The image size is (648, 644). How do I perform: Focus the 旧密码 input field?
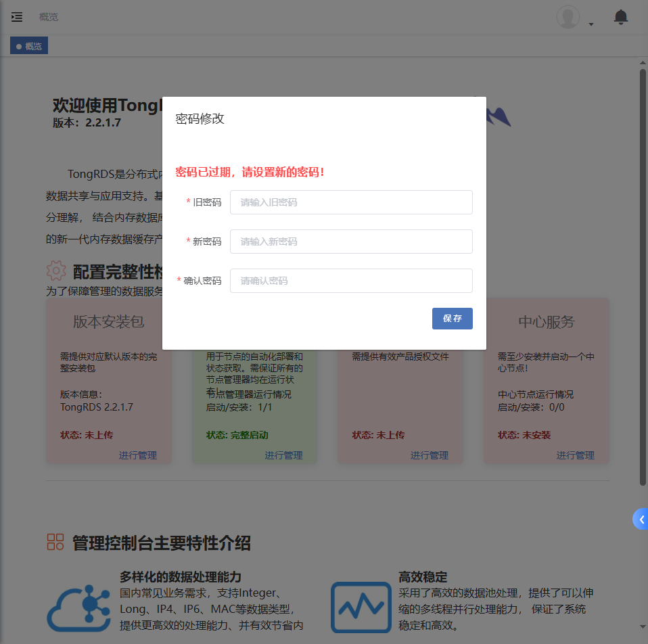351,202
